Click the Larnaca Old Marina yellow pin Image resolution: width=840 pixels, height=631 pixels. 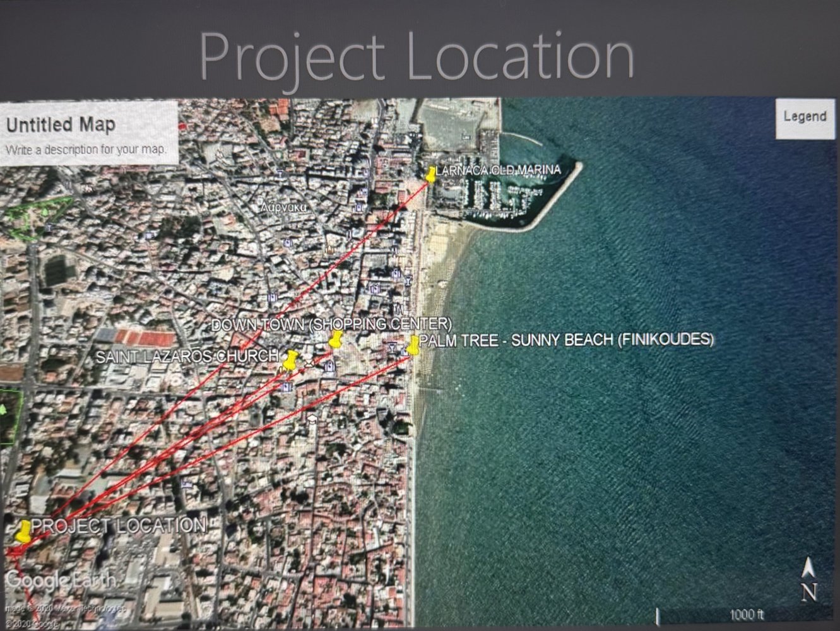431,175
